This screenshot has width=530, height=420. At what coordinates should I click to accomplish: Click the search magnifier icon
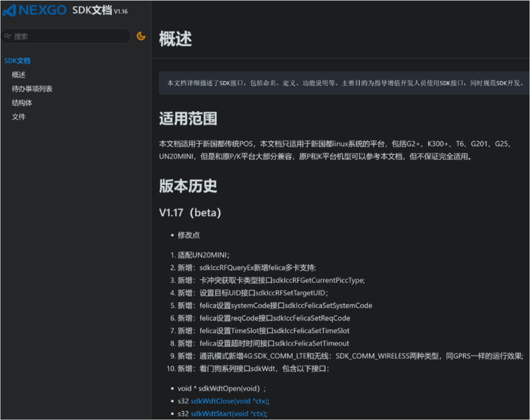[8, 36]
